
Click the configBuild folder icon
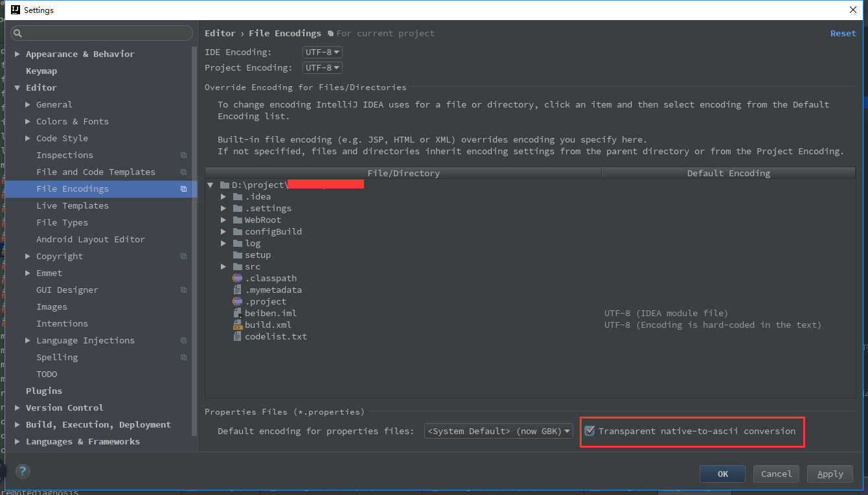pyautogui.click(x=238, y=231)
